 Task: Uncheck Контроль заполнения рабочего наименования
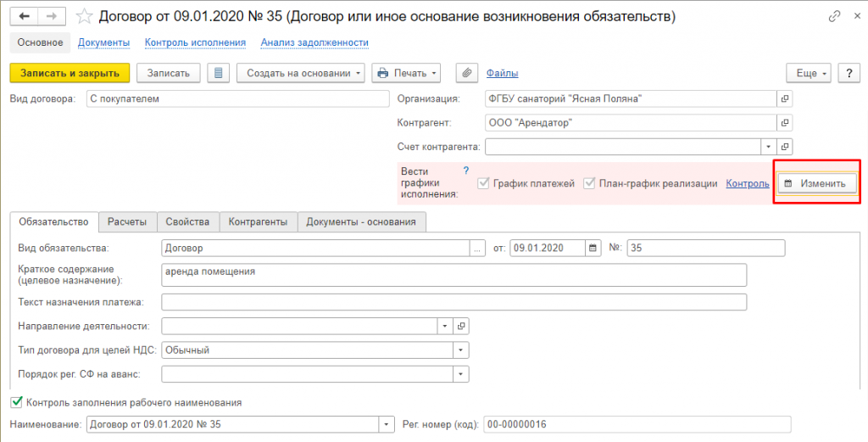16,402
